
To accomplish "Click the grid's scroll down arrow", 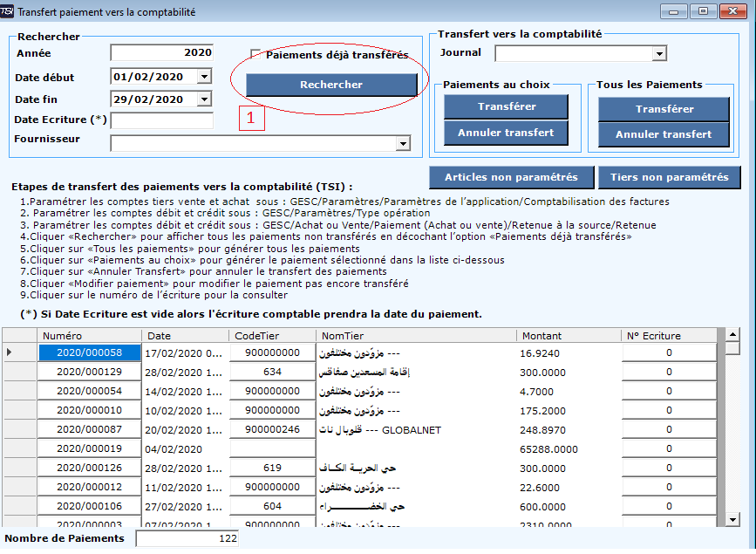I will [732, 520].
